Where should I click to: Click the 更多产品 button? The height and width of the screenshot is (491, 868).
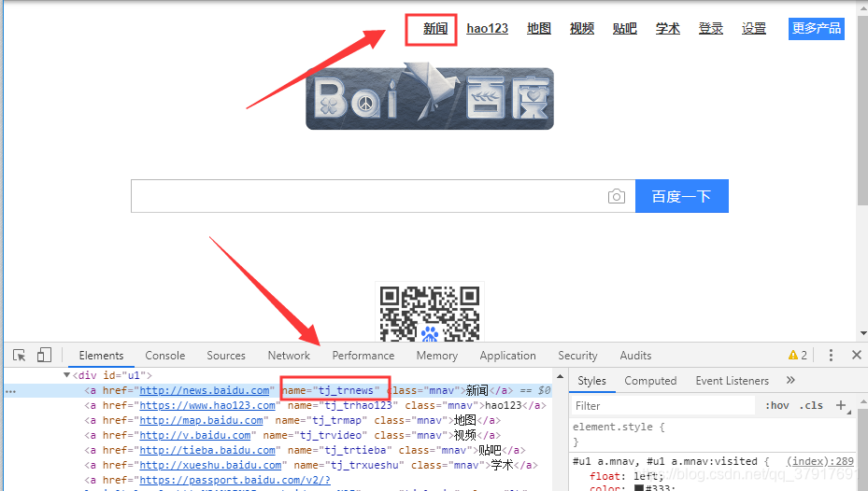point(817,29)
